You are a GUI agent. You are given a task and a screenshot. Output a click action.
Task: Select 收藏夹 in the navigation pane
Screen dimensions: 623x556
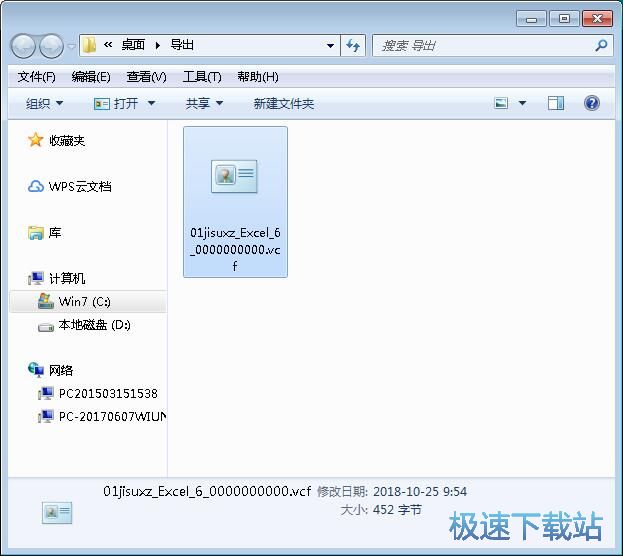click(56, 140)
